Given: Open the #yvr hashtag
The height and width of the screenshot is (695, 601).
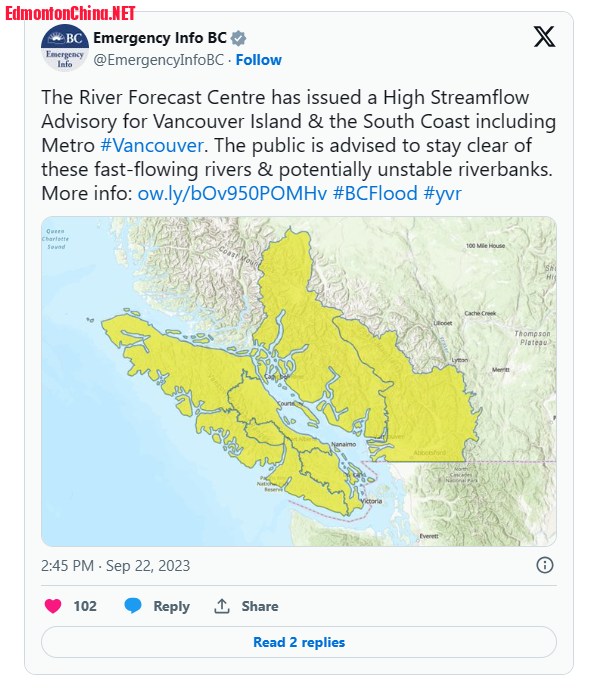Looking at the screenshot, I should point(442,194).
